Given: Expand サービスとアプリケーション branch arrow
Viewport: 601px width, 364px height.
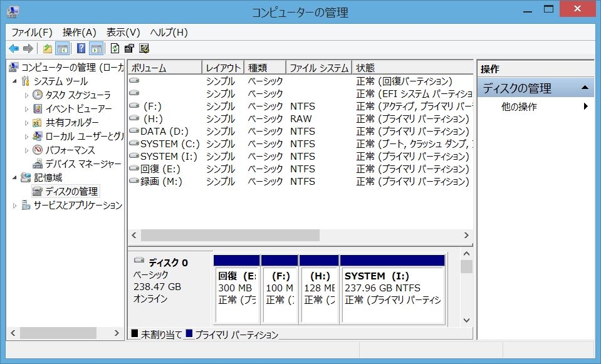Looking at the screenshot, I should (x=14, y=205).
